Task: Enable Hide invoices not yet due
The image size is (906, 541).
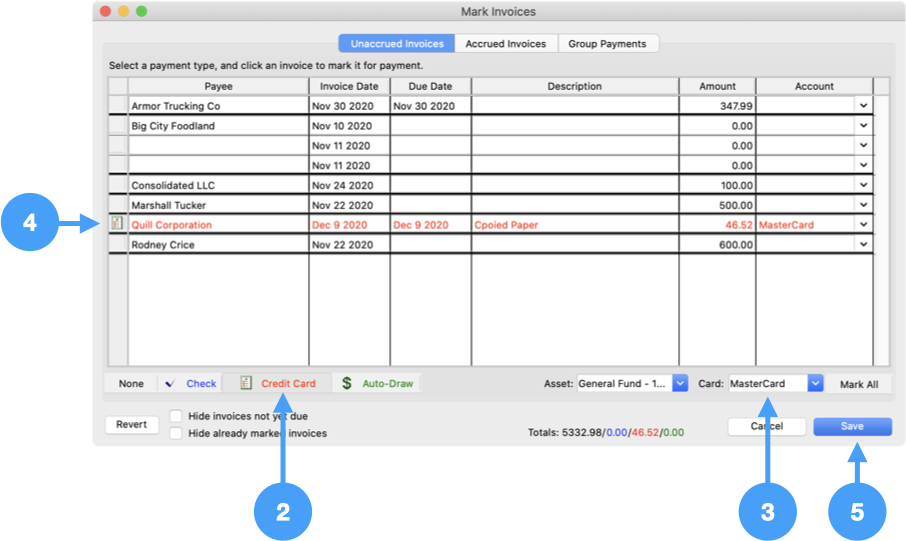Action: [176, 416]
